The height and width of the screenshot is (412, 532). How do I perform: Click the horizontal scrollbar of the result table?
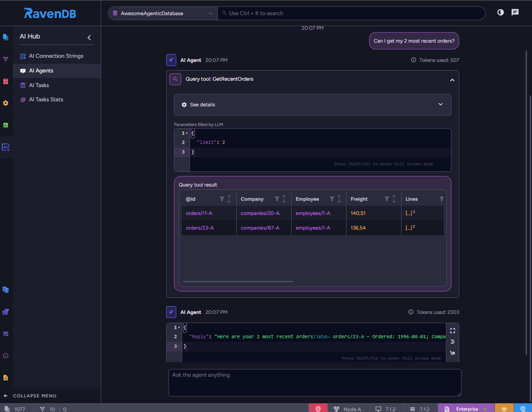[238, 281]
